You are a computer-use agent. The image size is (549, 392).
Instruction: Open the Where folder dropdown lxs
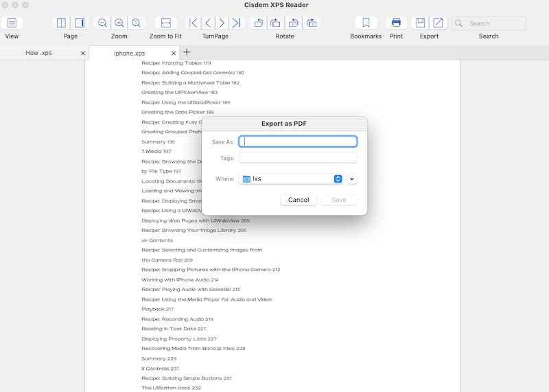(290, 178)
